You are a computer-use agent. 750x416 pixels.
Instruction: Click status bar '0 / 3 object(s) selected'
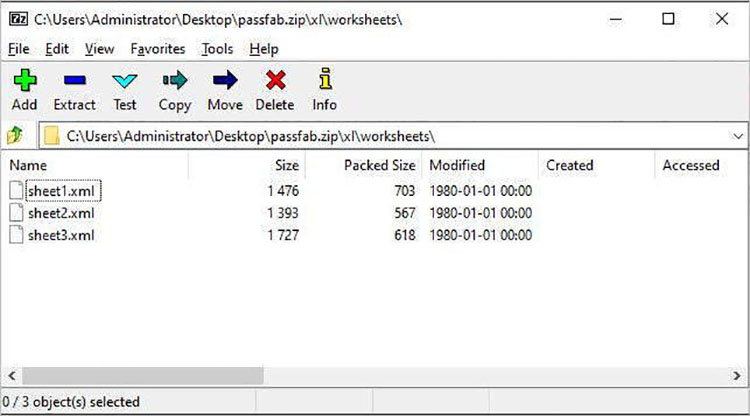(x=71, y=402)
